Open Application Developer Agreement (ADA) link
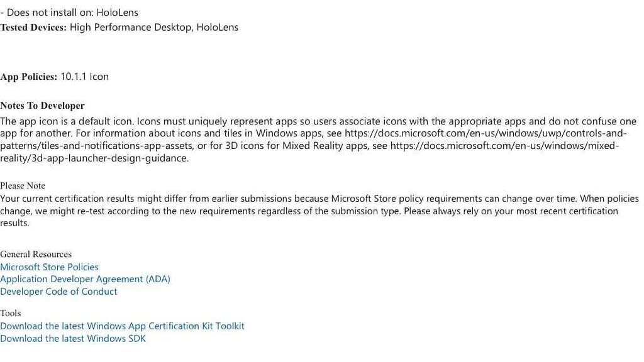Viewport: 644px width, 362px height. point(85,279)
